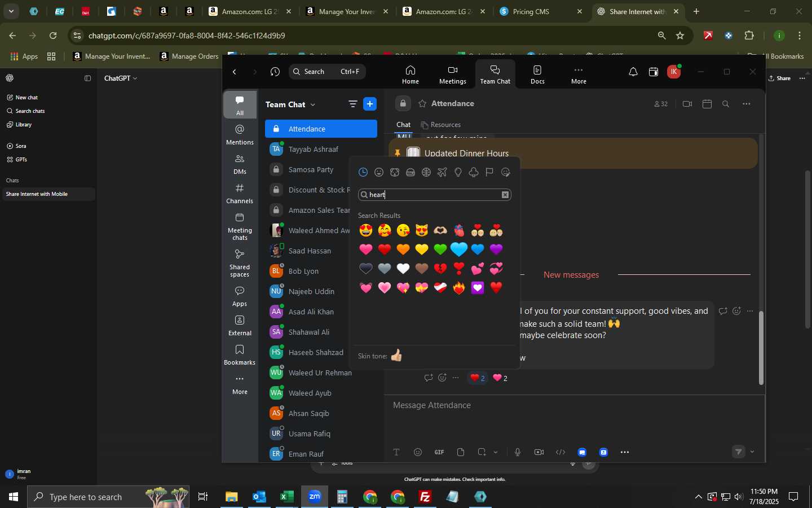Toggle the red heart reaction with count 2
812x508 pixels.
(478, 378)
